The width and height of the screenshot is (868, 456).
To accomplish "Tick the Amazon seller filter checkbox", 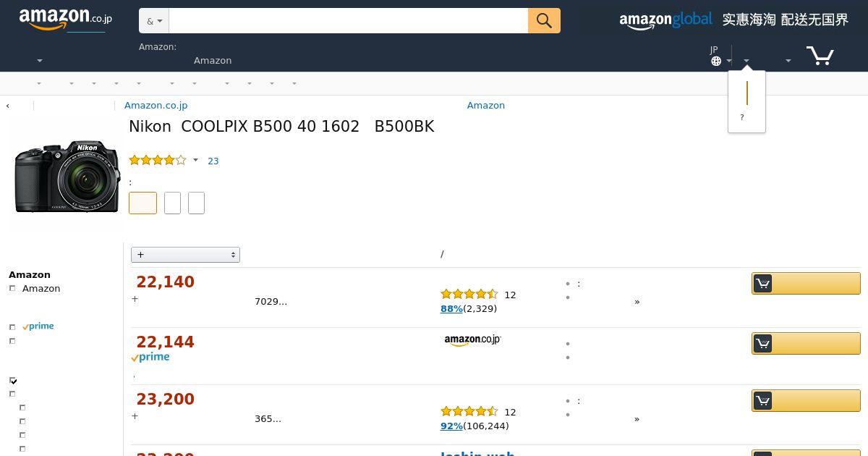I will [12, 289].
